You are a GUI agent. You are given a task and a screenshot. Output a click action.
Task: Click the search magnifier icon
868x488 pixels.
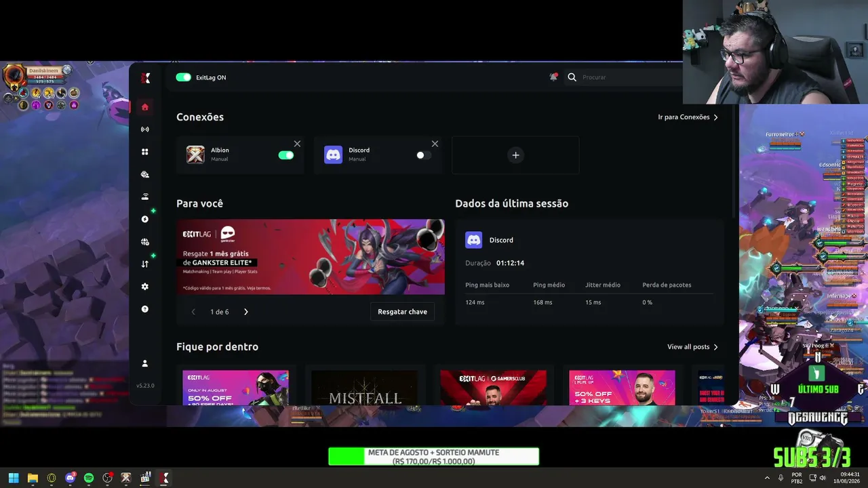tap(572, 77)
